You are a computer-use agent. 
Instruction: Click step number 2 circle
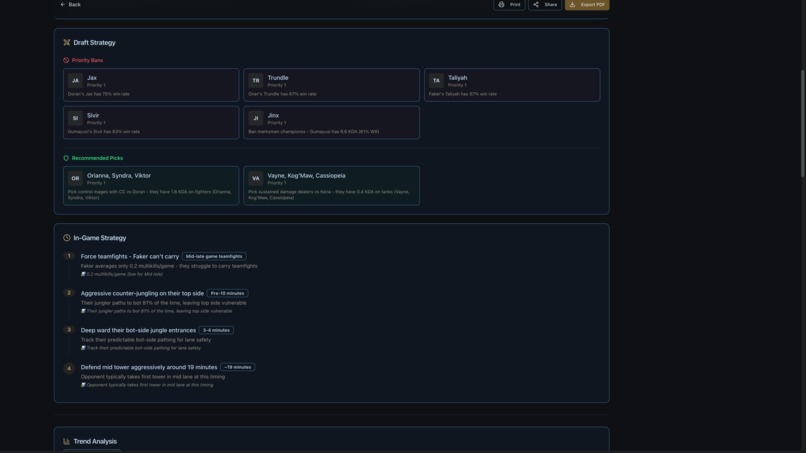(x=69, y=293)
